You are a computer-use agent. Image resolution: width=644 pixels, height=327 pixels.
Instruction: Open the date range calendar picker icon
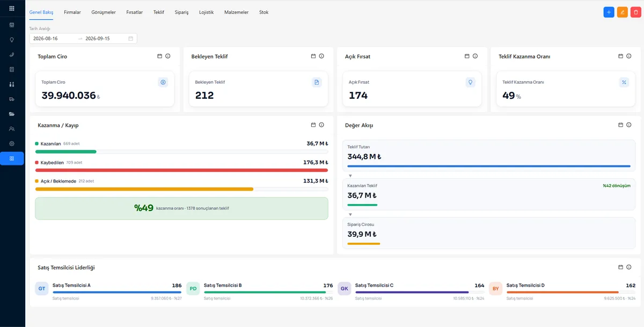pos(130,39)
